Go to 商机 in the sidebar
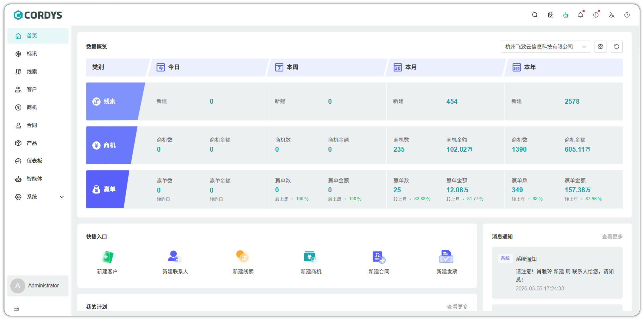The image size is (644, 320). pyautogui.click(x=32, y=107)
